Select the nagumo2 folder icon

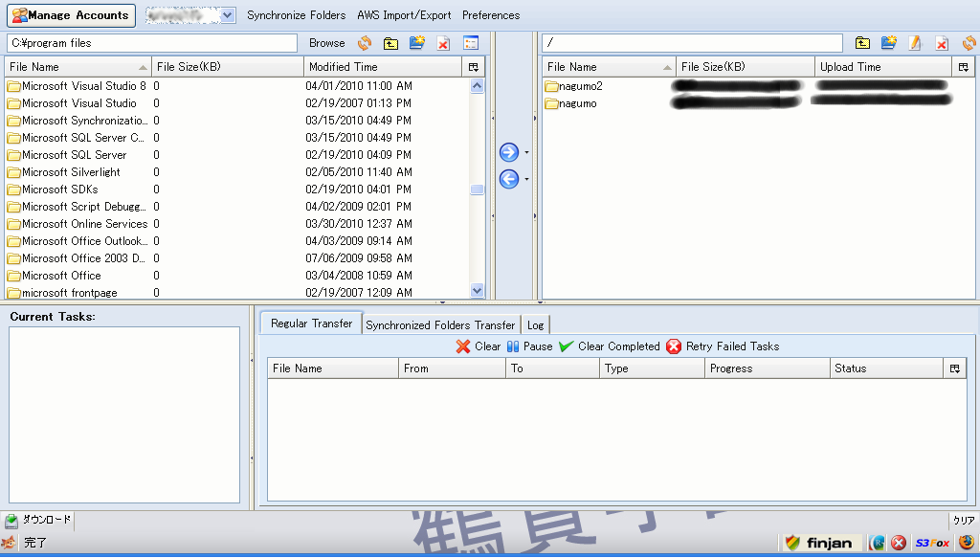(550, 86)
